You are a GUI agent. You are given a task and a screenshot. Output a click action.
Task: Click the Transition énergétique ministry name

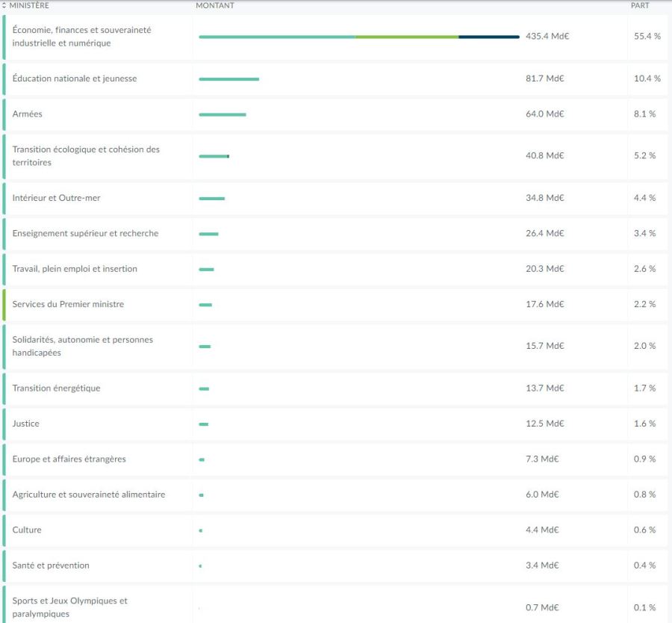pos(56,388)
